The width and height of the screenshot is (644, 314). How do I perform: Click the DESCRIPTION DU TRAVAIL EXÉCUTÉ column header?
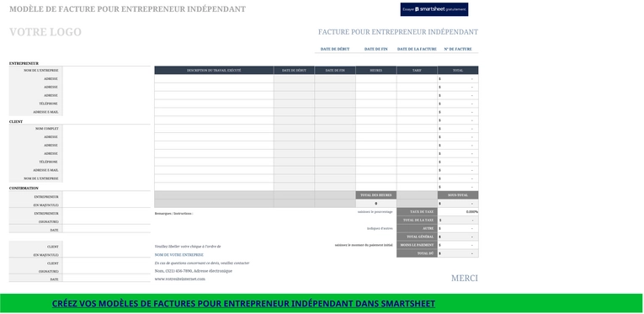(x=214, y=70)
